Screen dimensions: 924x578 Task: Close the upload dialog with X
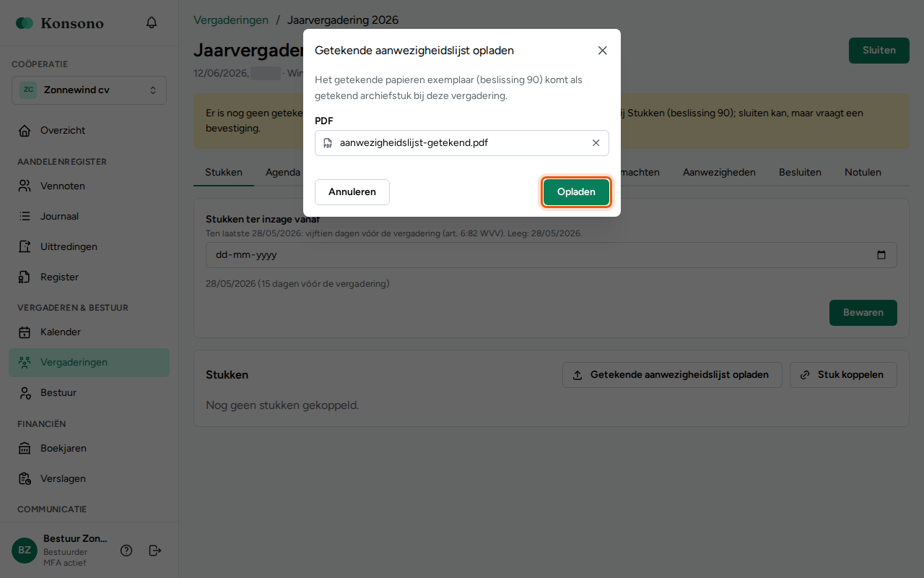point(603,51)
